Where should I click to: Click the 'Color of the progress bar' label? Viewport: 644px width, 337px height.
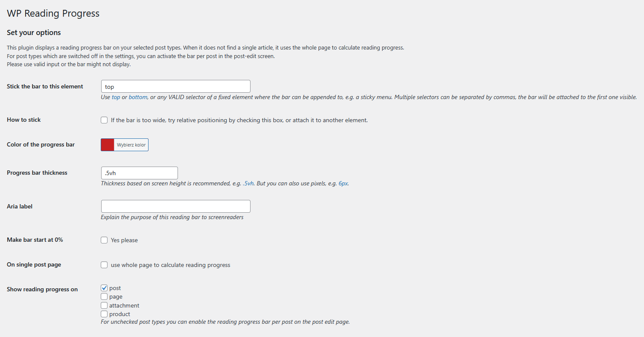[x=41, y=144]
